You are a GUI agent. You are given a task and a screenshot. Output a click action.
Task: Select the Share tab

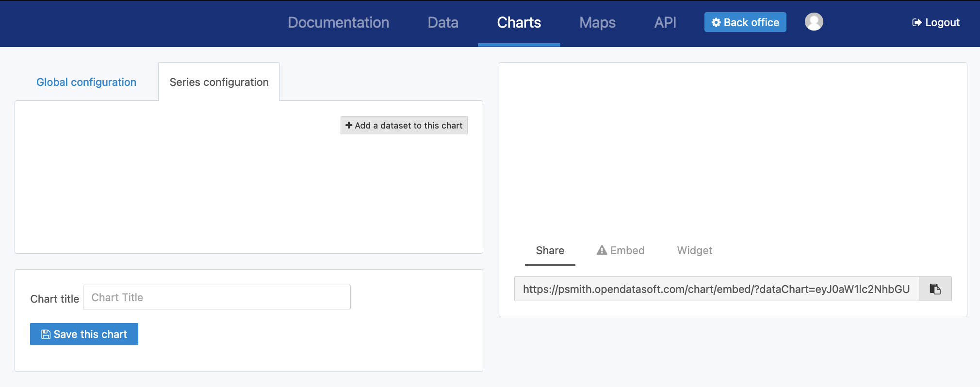(550, 250)
